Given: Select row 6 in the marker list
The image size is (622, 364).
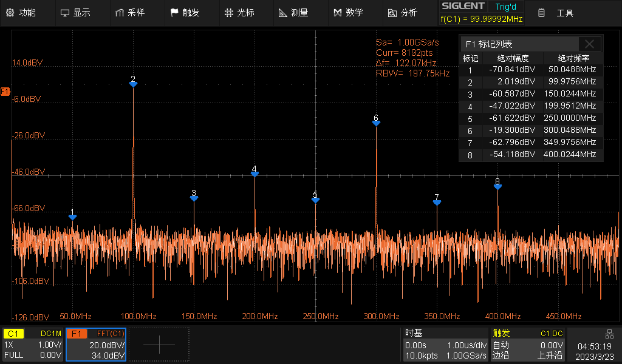Looking at the screenshot, I should [531, 130].
